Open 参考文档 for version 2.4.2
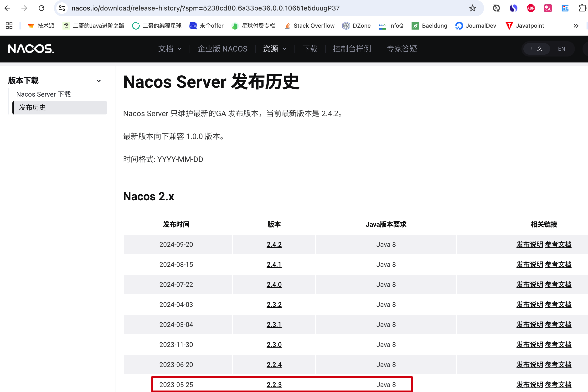The height and width of the screenshot is (392, 588). [558, 244]
